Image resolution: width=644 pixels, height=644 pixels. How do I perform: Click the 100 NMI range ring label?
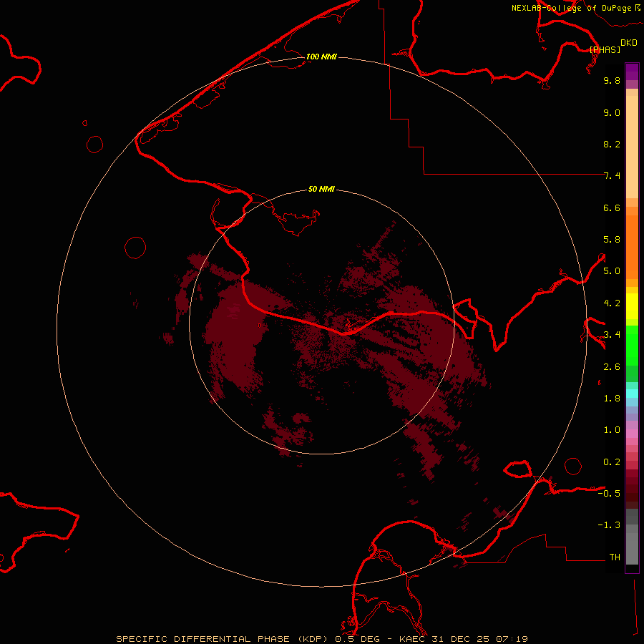[321, 57]
